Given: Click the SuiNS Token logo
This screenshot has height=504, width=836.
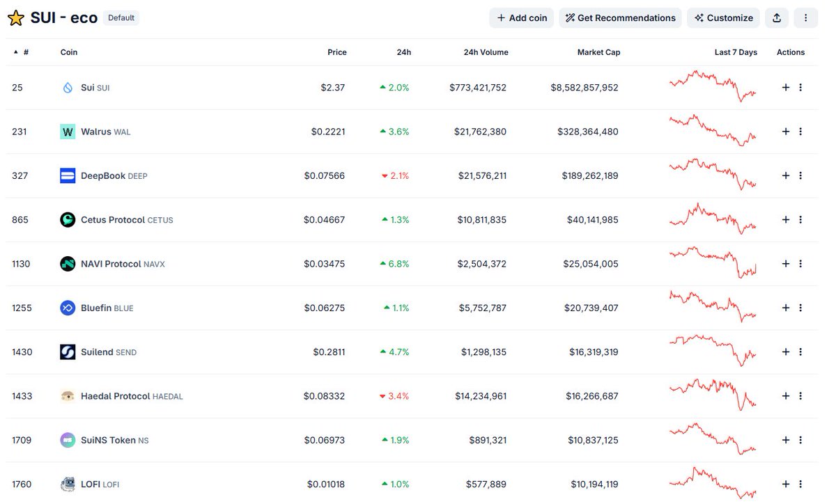Looking at the screenshot, I should point(68,440).
